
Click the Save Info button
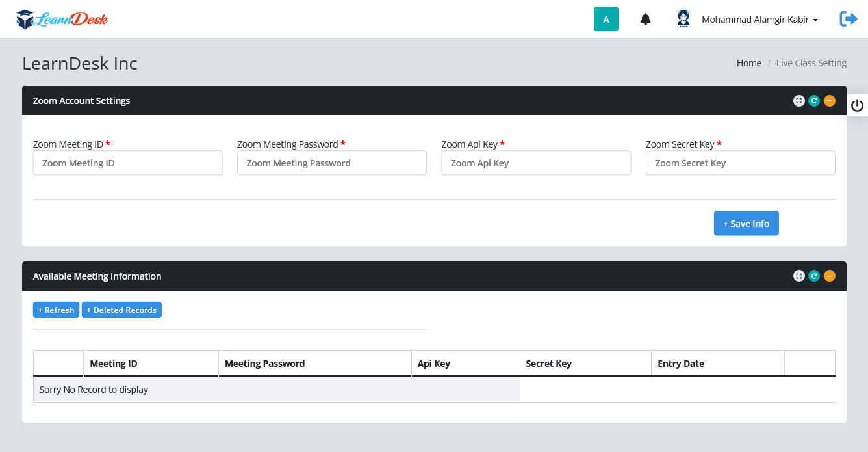click(747, 223)
